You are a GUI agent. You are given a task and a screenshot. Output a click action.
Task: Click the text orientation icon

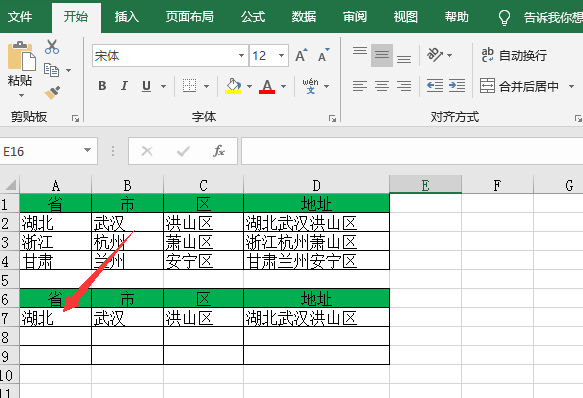(434, 55)
